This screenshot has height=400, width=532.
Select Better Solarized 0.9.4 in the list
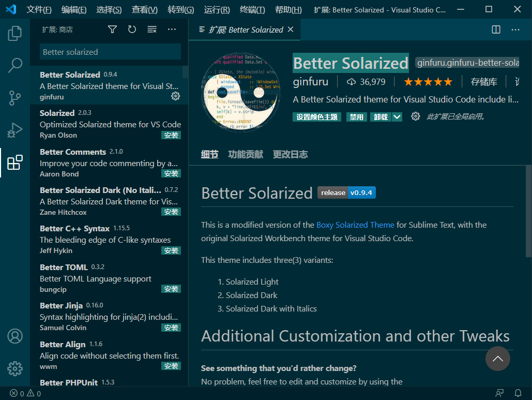point(109,85)
